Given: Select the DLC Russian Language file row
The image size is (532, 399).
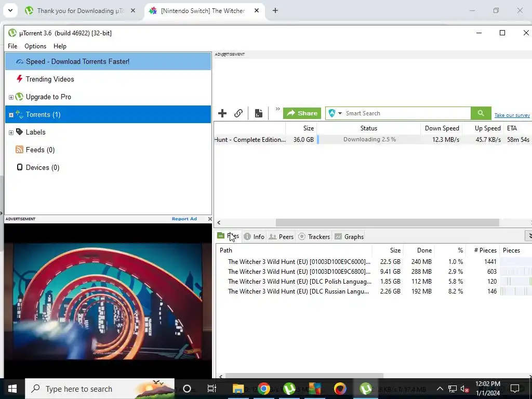Looking at the screenshot, I should click(x=374, y=291).
